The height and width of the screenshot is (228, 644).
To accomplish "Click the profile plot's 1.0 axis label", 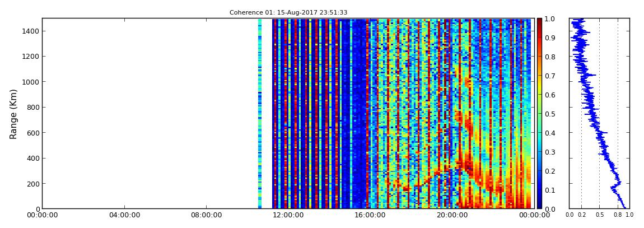I will (631, 215).
